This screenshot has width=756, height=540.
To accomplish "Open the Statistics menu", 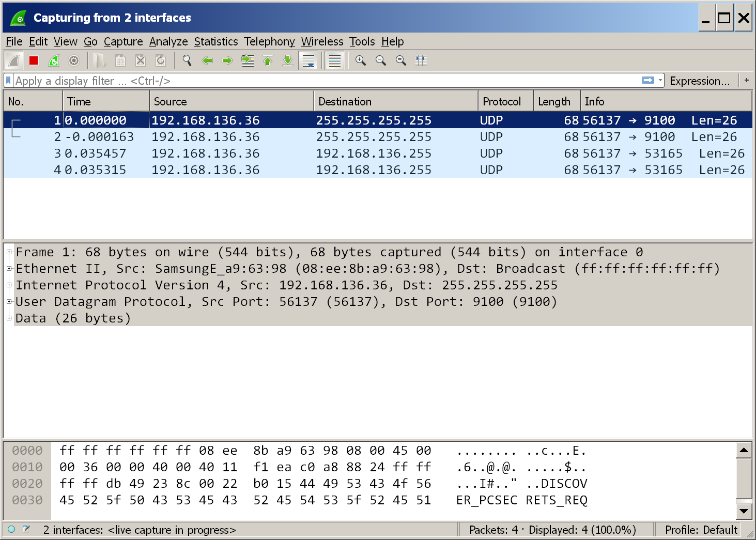I will pos(216,41).
